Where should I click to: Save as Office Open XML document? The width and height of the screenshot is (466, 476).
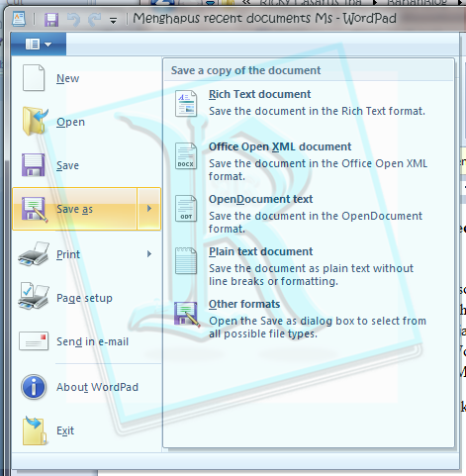(x=280, y=146)
